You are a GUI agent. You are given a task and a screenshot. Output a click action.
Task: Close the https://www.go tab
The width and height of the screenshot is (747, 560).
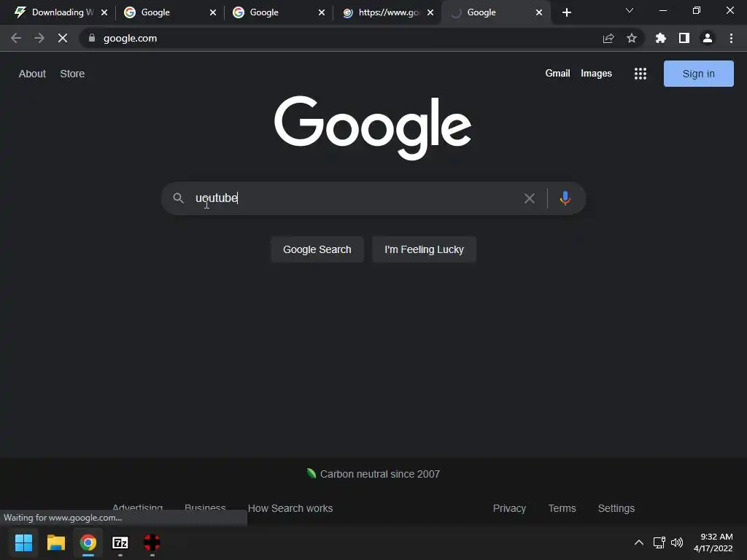(x=430, y=12)
